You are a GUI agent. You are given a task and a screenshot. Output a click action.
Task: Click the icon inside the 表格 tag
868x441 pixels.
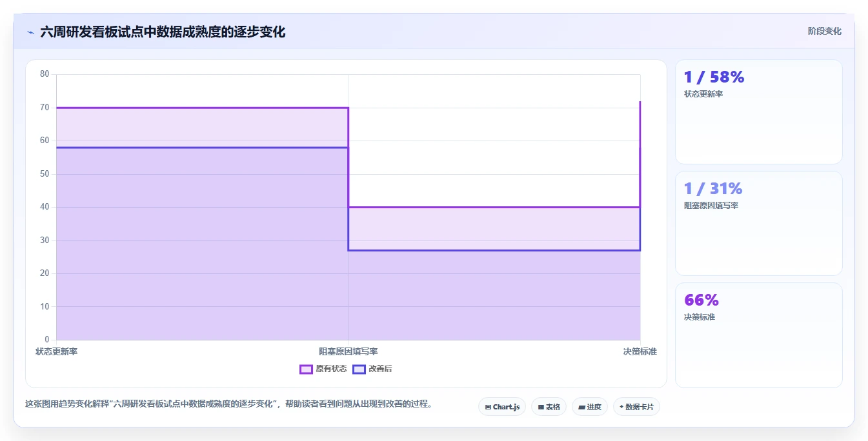click(x=541, y=407)
